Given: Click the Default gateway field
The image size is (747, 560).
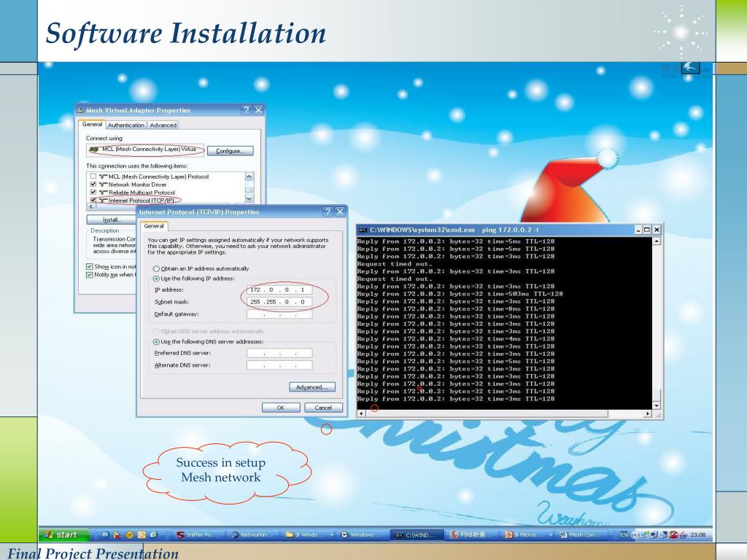Looking at the screenshot, I should click(279, 314).
